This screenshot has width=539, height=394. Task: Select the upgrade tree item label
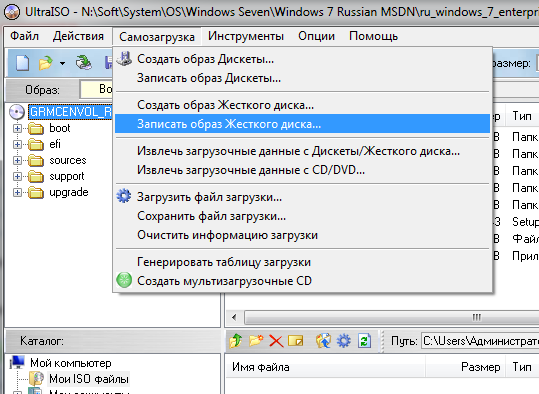(69, 193)
